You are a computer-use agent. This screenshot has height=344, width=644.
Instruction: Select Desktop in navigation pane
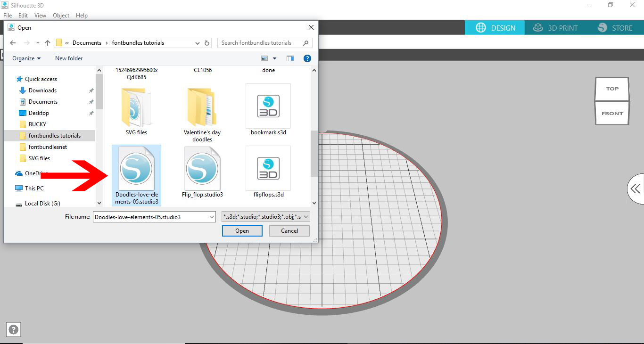click(x=34, y=113)
